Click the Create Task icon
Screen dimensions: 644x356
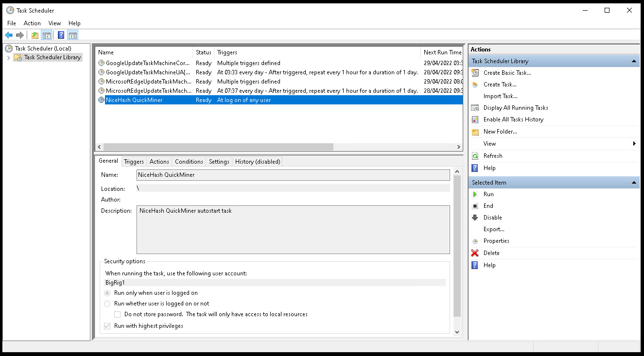coord(474,84)
